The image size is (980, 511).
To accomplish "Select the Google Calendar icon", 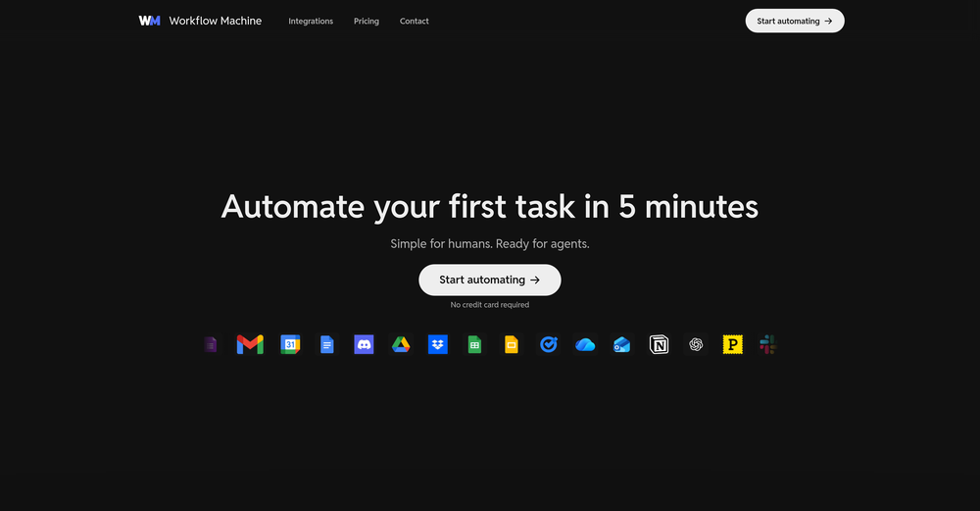I will 290,344.
